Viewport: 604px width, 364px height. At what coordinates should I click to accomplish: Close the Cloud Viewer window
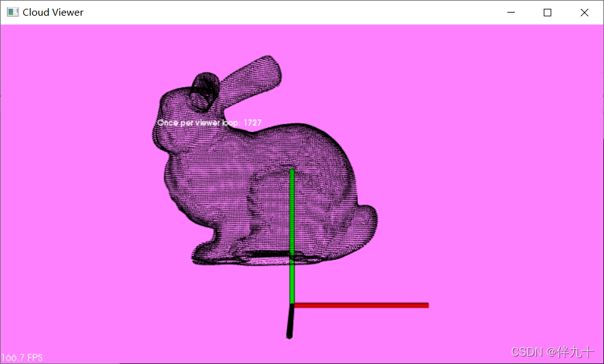tap(584, 13)
